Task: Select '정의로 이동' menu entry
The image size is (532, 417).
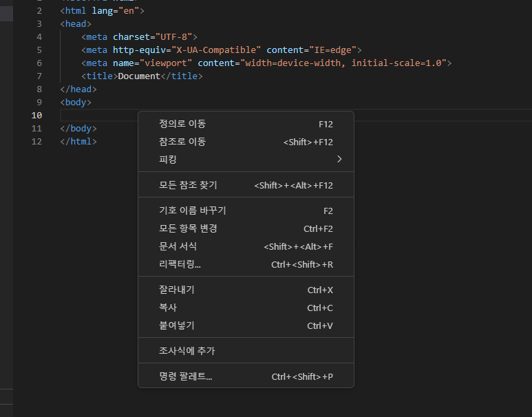Action: (x=246, y=124)
